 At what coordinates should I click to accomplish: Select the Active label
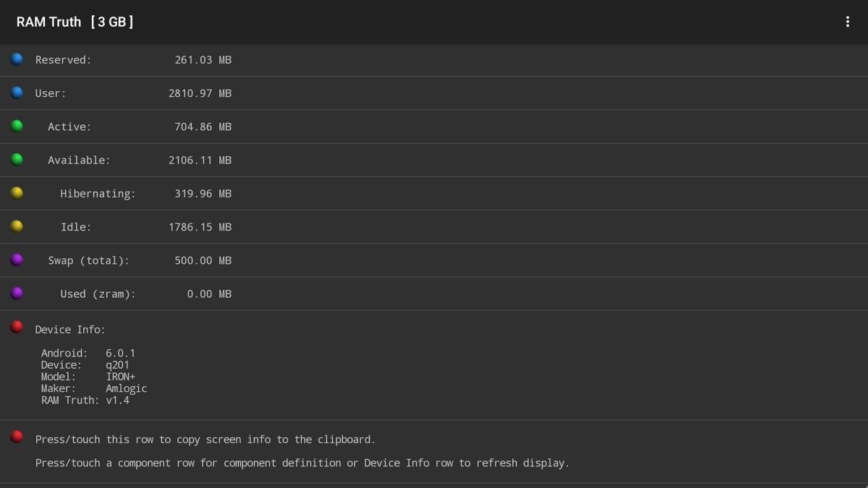click(69, 127)
